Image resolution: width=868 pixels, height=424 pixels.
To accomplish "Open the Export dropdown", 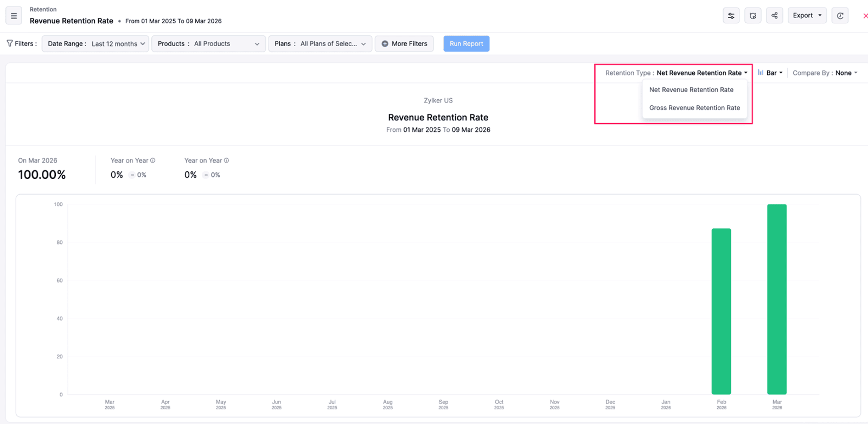I will pos(807,16).
